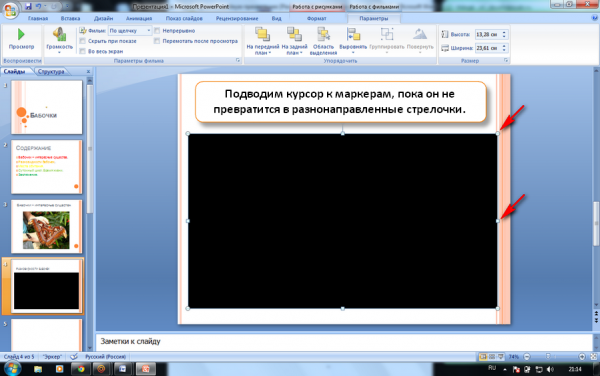Image resolution: width=600 pixels, height=376 pixels.
Task: Enable the Скрыть при показе checkbox
Action: coord(83,41)
